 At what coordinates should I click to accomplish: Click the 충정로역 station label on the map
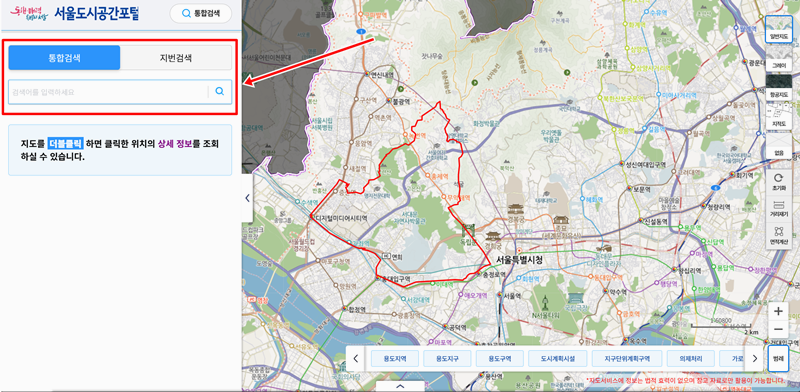point(493,274)
